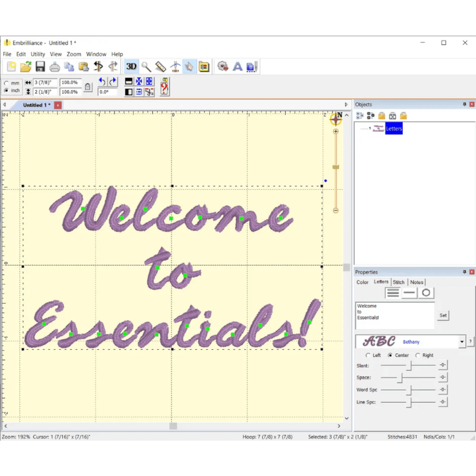Click the aspect ratio lock icon
476x476 pixels.
[87, 87]
